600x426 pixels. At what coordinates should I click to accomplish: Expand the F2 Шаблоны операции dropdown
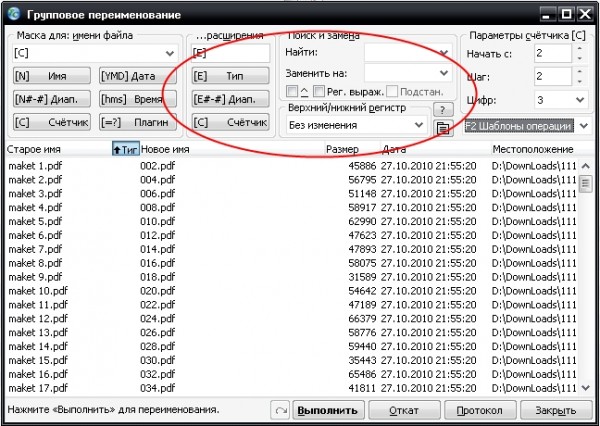click(584, 126)
